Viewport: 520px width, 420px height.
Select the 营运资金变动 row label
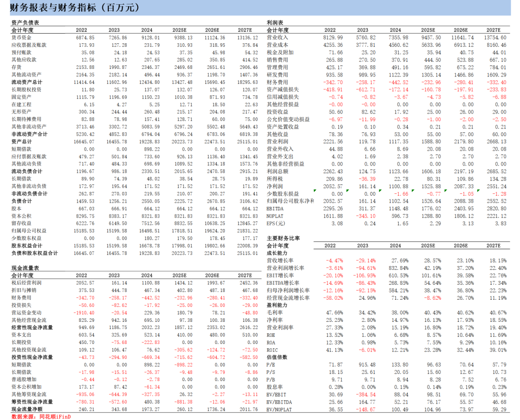pos(26,313)
